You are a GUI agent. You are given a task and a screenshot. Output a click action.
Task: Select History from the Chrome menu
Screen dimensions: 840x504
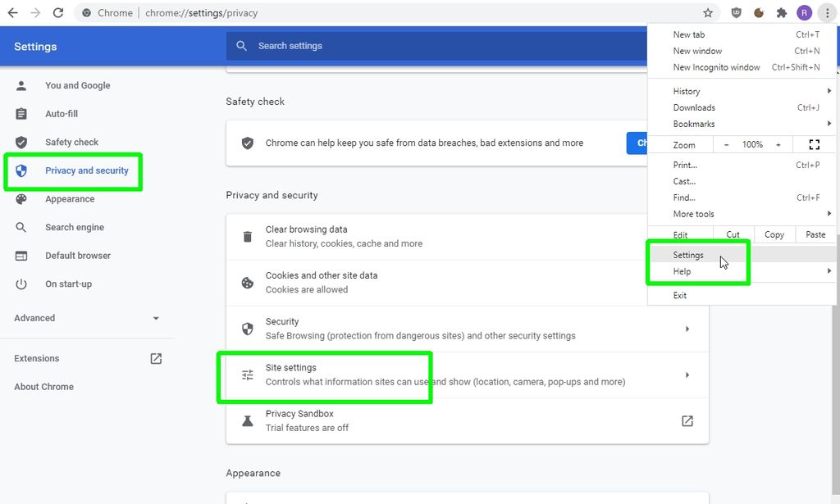(685, 91)
